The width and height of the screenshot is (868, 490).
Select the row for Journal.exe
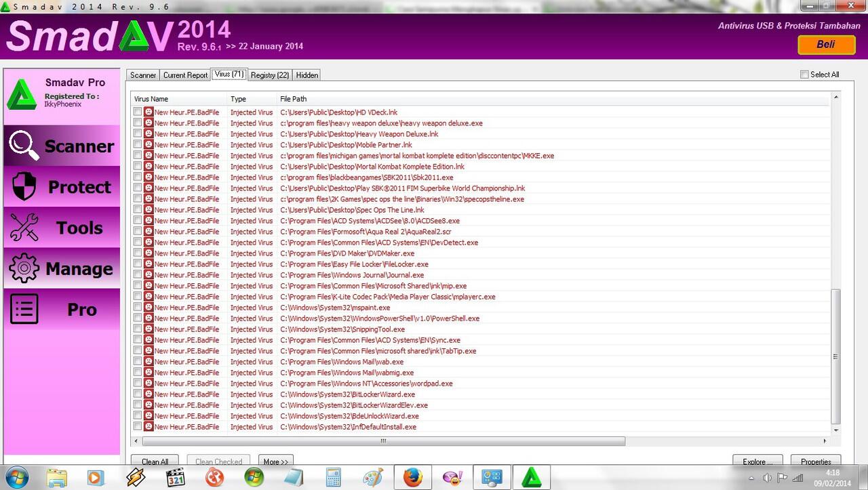point(480,274)
